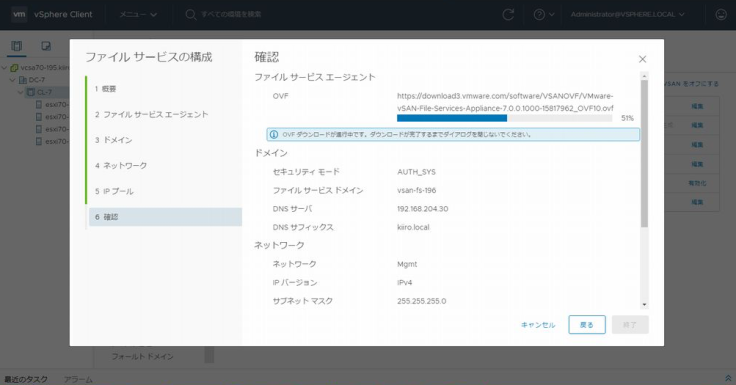The image size is (736, 385).
Task: Select Hosts and Clusters inventory icon
Action: click(16, 46)
